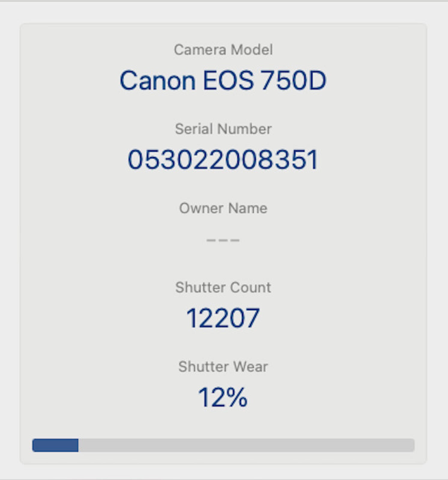The height and width of the screenshot is (480, 448).
Task: Click the Owner Name label
Action: [223, 208]
